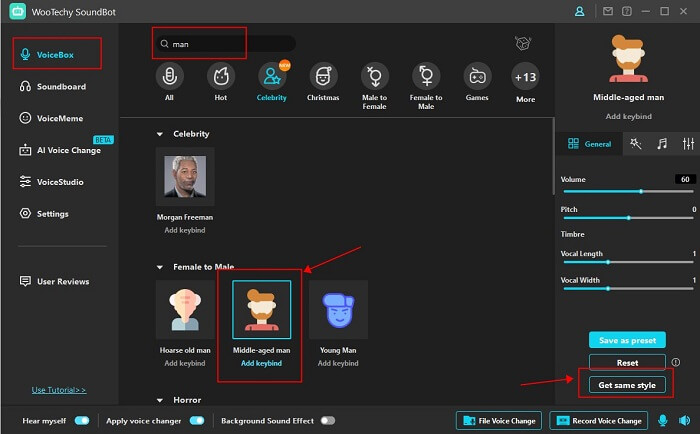This screenshot has height=434, width=700.
Task: Enable Background Sound Effect toggle
Action: (x=327, y=421)
